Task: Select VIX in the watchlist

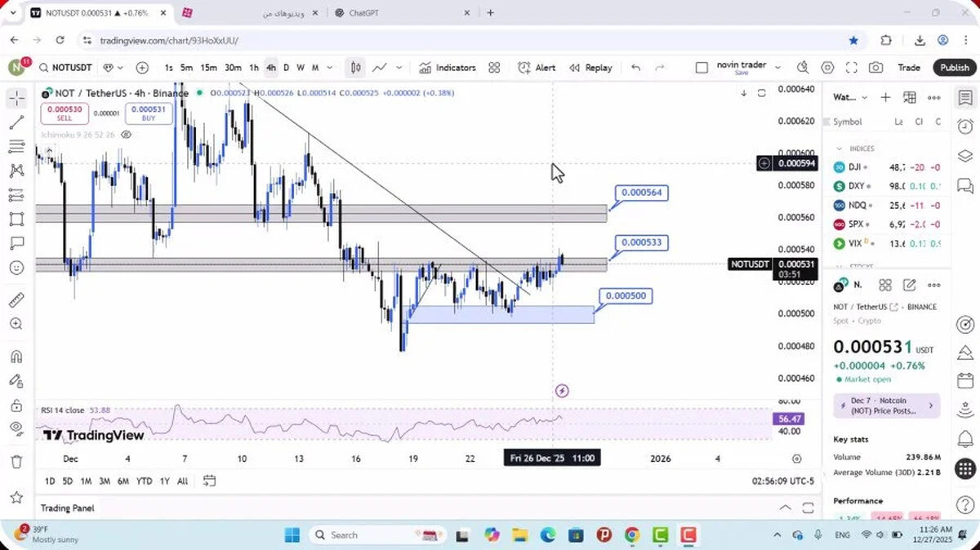Action: tap(888, 243)
